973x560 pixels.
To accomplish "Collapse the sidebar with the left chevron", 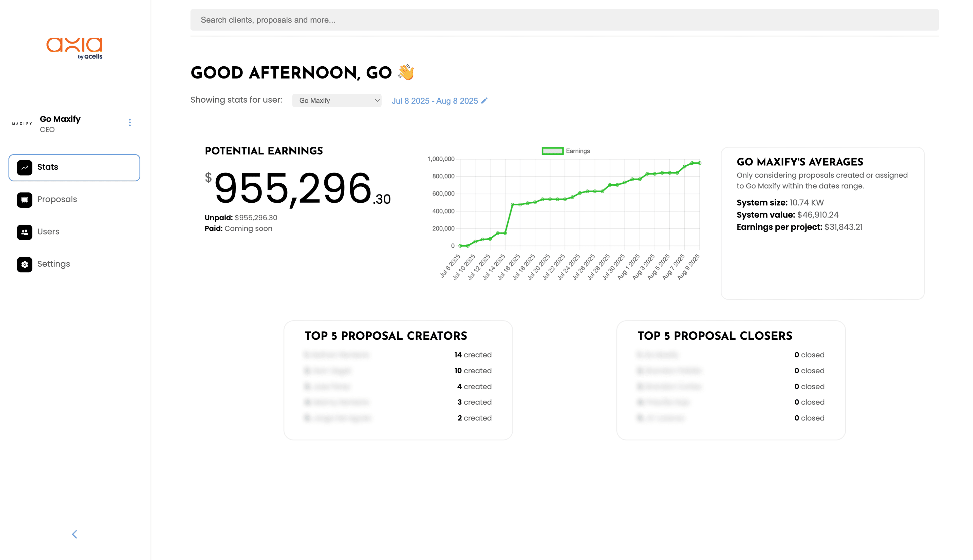I will click(75, 534).
